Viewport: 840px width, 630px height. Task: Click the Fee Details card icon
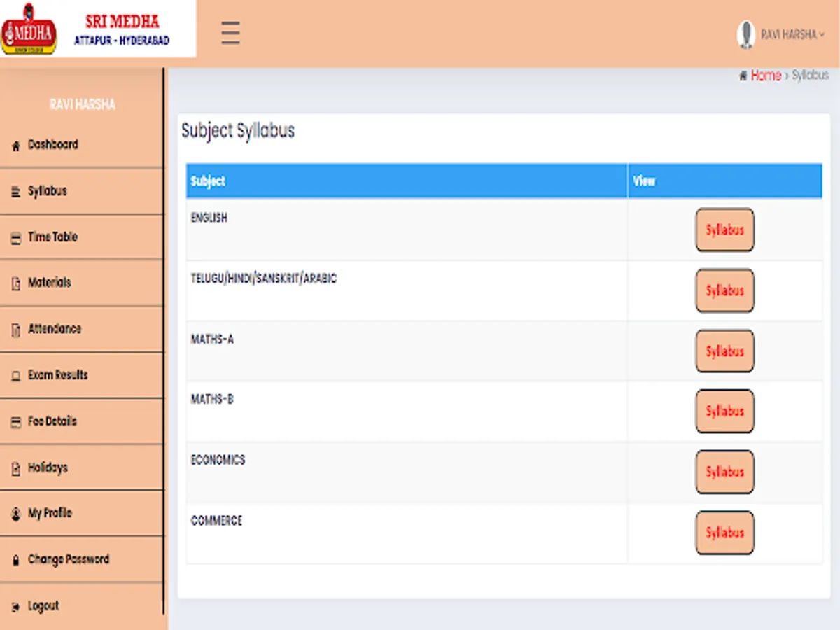16,422
